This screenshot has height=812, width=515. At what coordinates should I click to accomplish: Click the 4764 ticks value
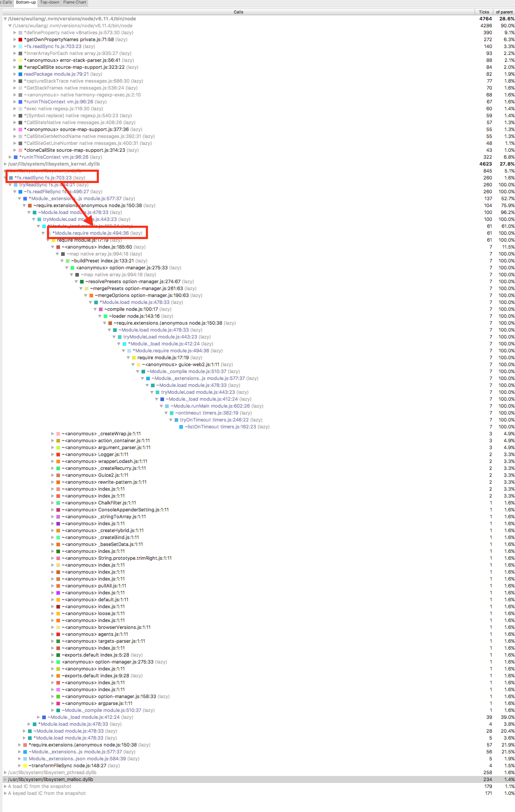(x=486, y=19)
